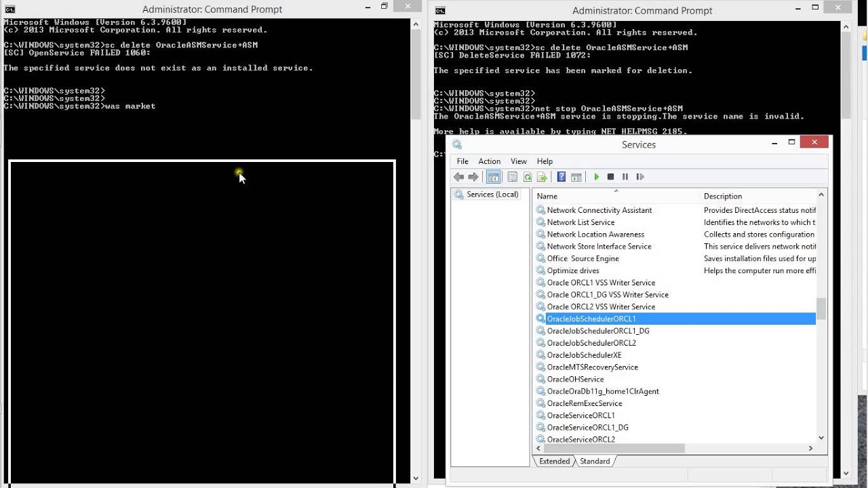Close the Services window
The height and width of the screenshot is (488, 868).
tap(814, 142)
